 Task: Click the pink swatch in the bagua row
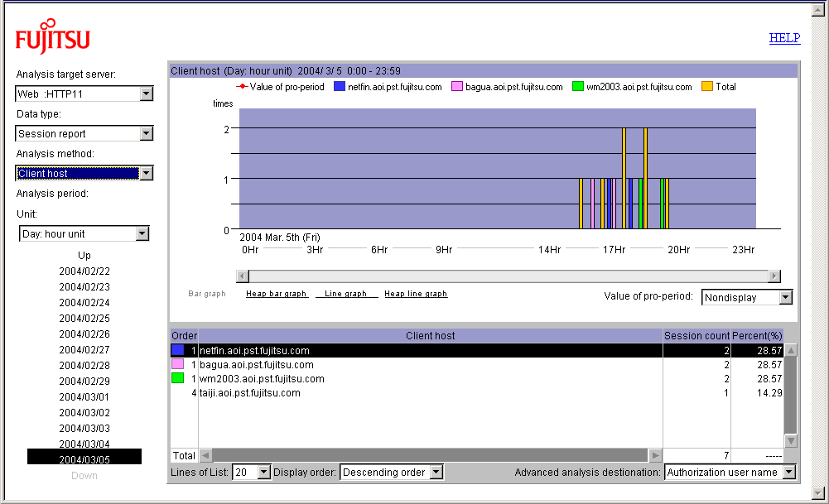point(177,364)
